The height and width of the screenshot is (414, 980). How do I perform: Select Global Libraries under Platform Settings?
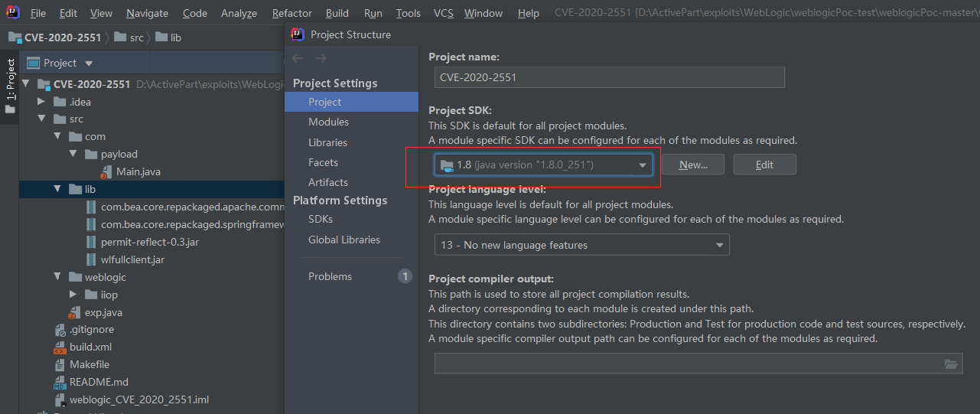[x=351, y=240]
